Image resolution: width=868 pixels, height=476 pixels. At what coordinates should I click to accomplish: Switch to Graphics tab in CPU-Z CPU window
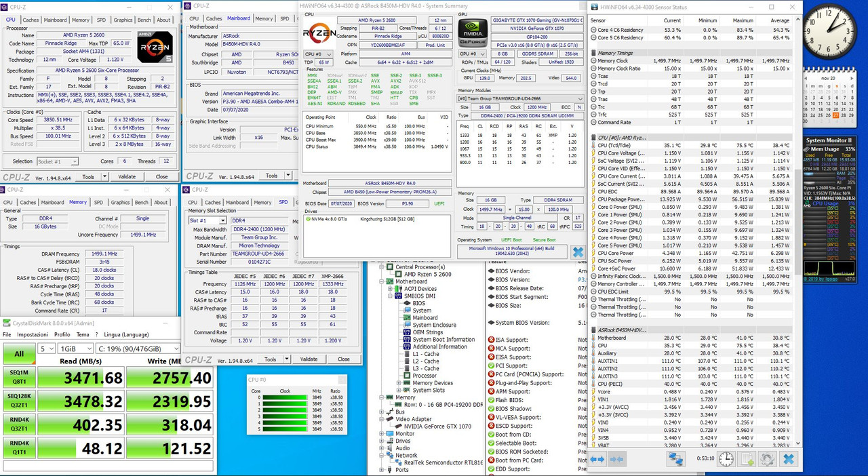pos(123,20)
